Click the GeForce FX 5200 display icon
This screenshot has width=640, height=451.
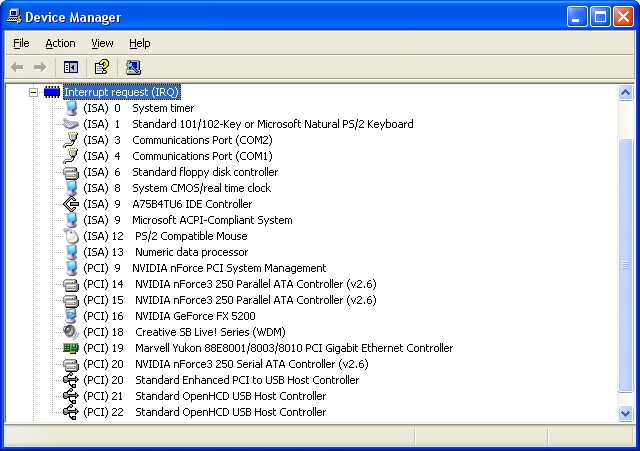tap(71, 316)
